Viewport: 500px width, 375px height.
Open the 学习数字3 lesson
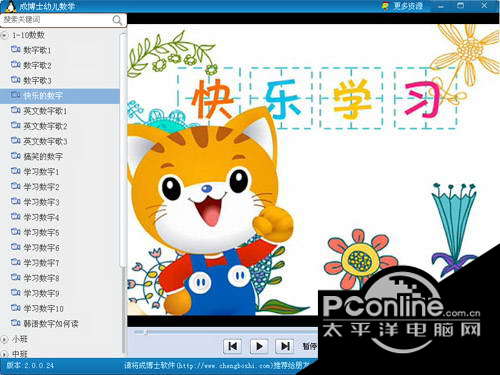tap(41, 202)
